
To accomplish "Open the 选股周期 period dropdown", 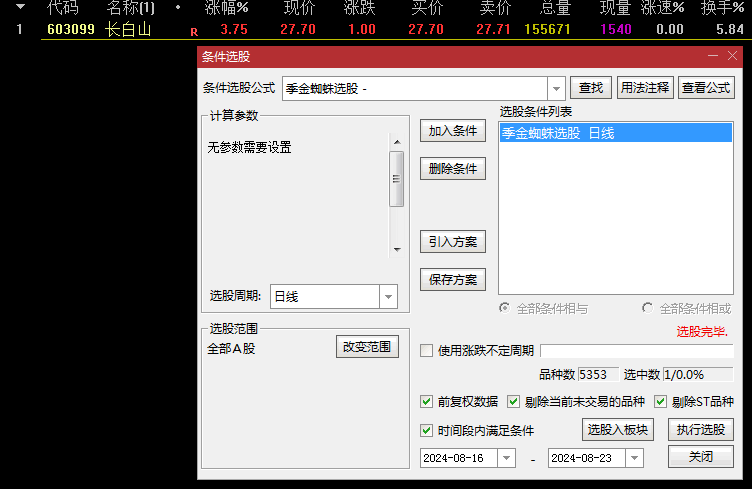I will click(x=388, y=297).
